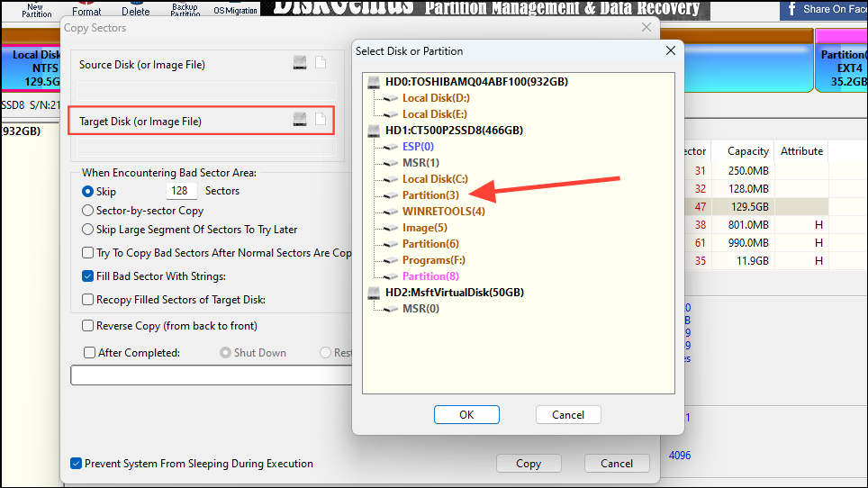868x488 pixels.
Task: Select Local Disk(C:) in disk tree
Action: tap(435, 178)
